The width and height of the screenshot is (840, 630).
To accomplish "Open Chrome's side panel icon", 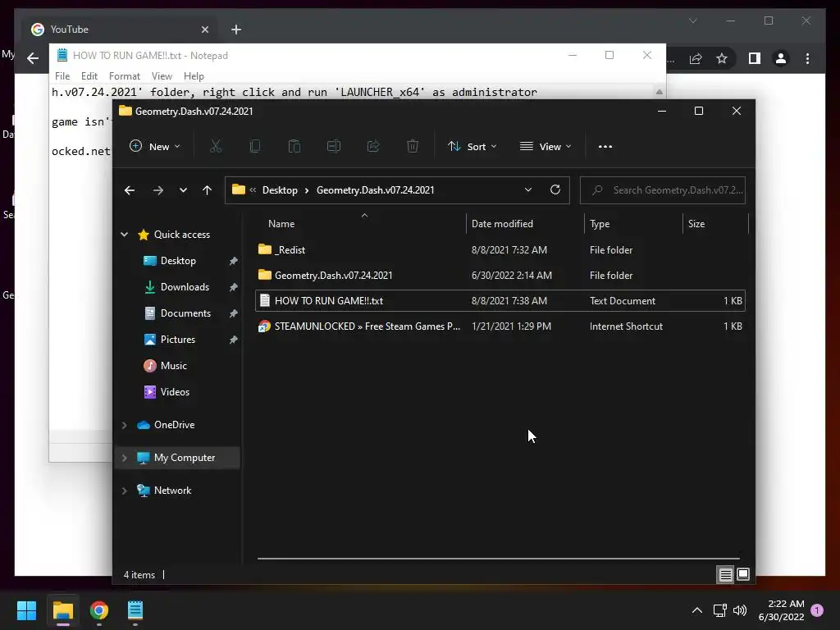I will click(755, 58).
